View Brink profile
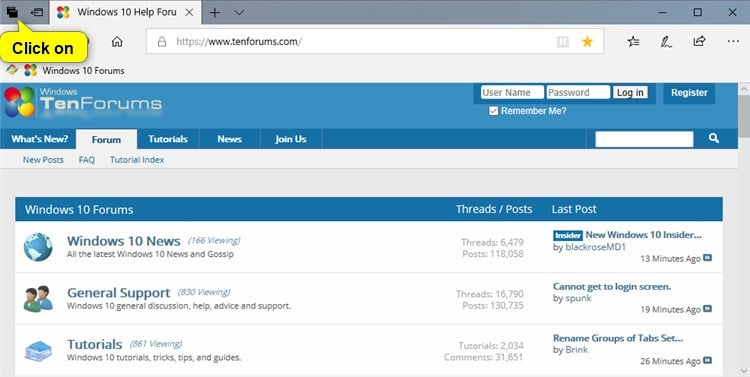750x377 pixels. [577, 350]
